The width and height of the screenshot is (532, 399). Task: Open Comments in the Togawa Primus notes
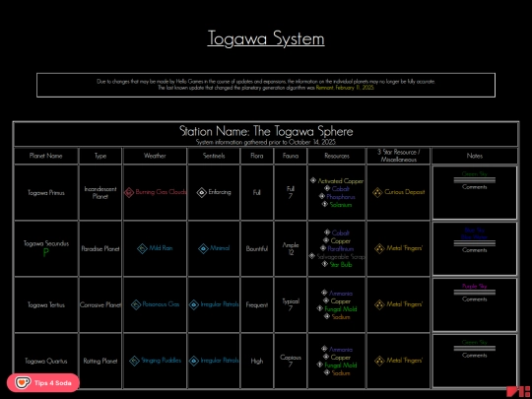coord(474,187)
